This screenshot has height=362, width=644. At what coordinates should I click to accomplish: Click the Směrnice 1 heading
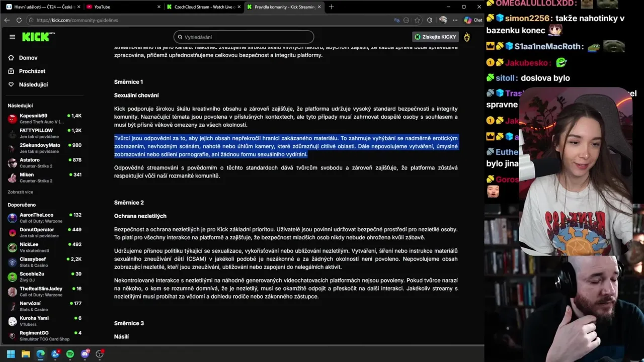pos(128,82)
